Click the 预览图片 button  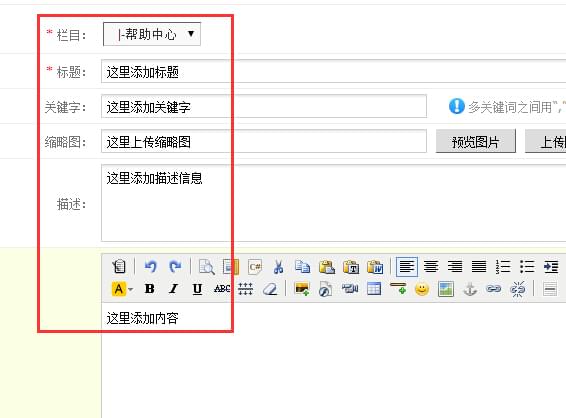point(475,142)
